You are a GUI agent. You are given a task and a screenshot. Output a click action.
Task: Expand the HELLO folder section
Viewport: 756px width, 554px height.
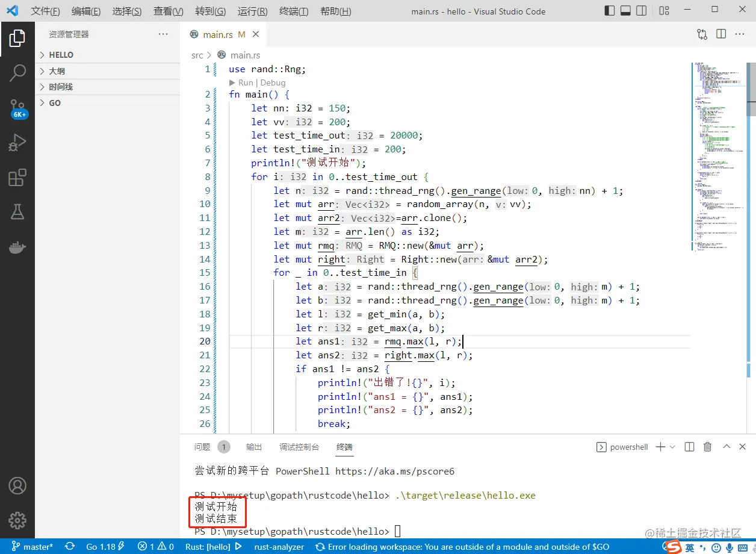tap(108, 55)
